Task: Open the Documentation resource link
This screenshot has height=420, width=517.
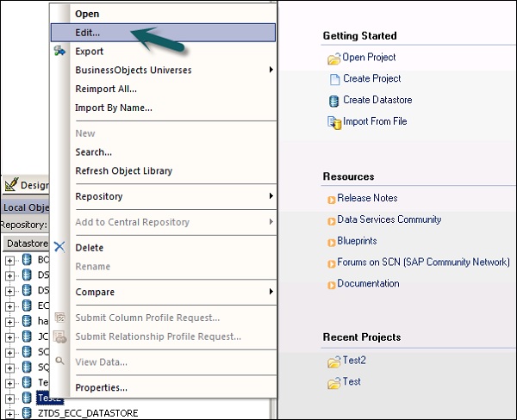Action: coord(369,283)
